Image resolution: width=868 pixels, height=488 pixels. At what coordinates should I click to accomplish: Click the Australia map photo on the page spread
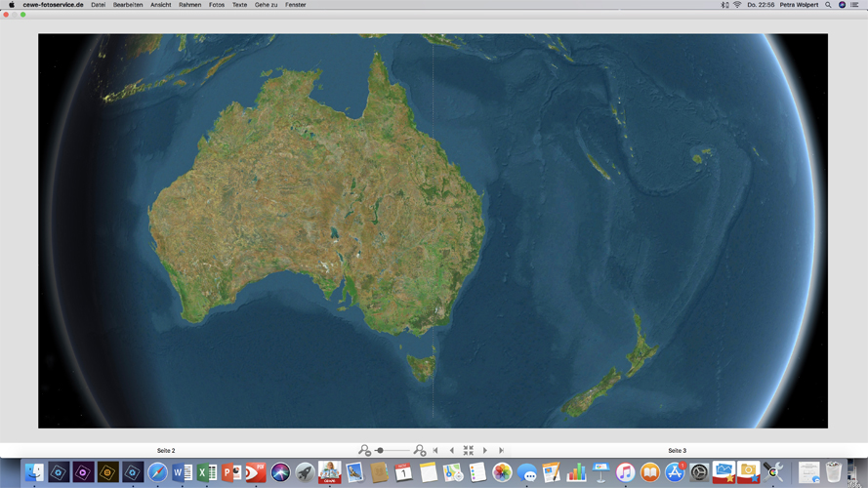(433, 230)
